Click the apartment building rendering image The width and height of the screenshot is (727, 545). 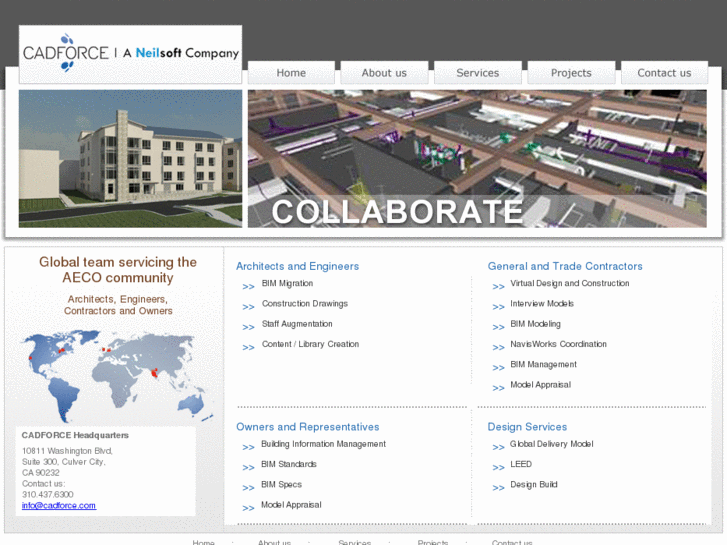point(130,158)
